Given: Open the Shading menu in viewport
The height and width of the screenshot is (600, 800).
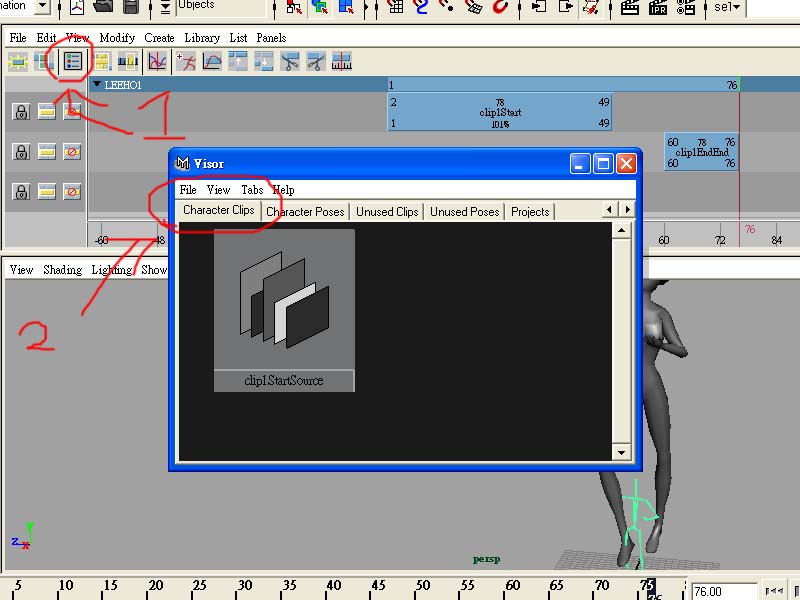Looking at the screenshot, I should (62, 270).
